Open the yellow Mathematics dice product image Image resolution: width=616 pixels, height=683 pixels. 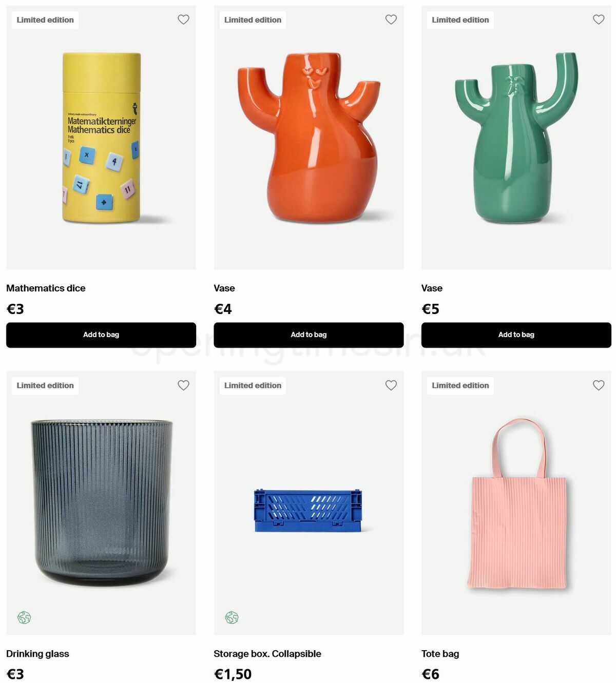click(101, 138)
